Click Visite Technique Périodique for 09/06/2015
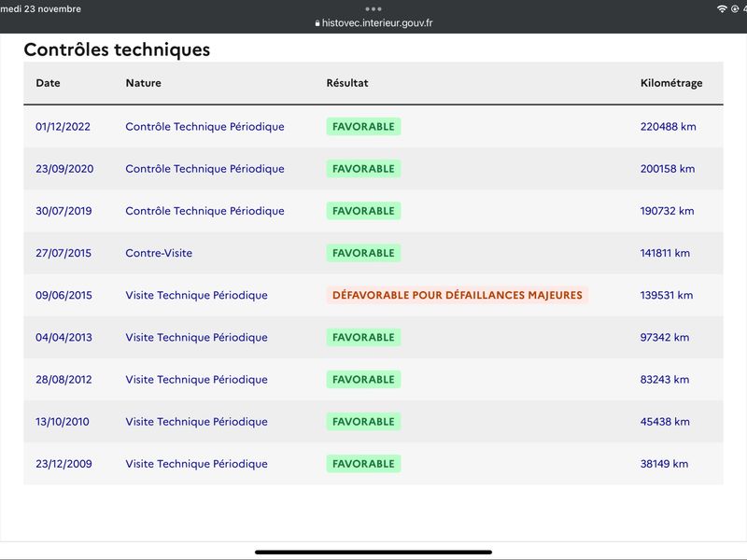The width and height of the screenshot is (747, 560). tap(197, 295)
